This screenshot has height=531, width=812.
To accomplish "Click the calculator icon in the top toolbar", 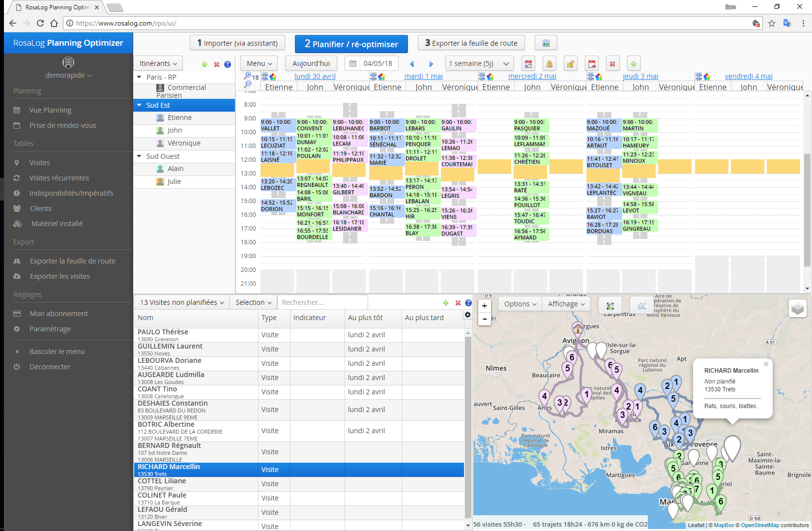I will tap(546, 43).
